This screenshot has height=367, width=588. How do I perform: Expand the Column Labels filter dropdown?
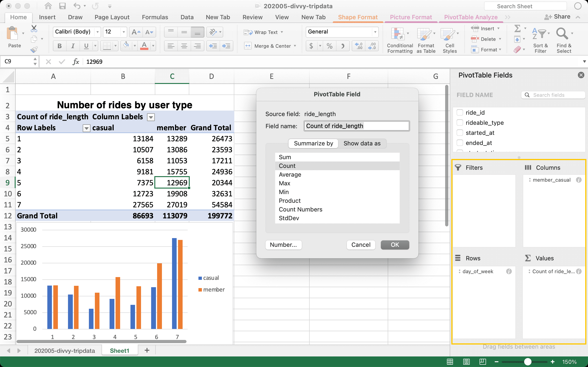[151, 117]
